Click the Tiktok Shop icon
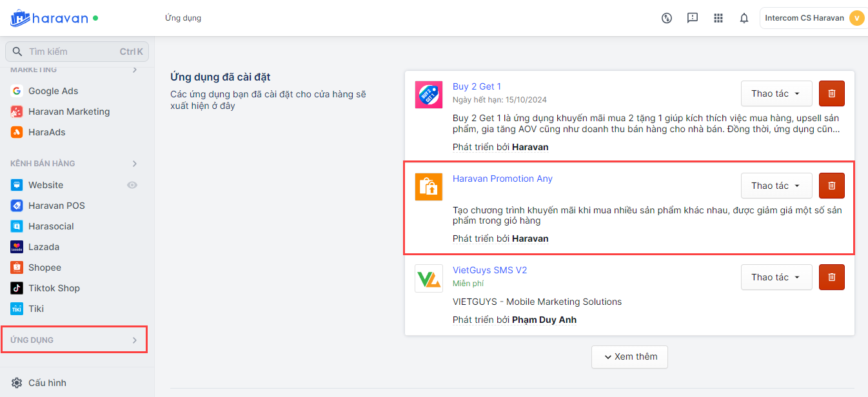 tap(17, 288)
